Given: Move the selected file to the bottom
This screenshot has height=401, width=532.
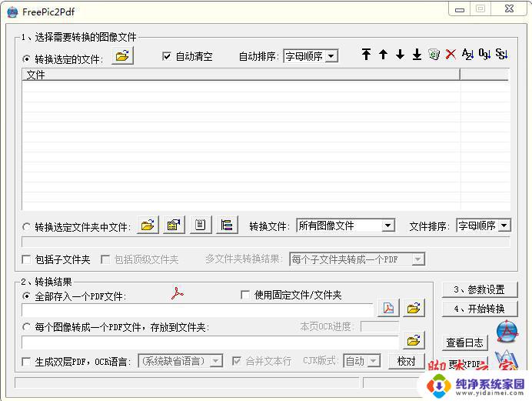Looking at the screenshot, I should [417, 54].
